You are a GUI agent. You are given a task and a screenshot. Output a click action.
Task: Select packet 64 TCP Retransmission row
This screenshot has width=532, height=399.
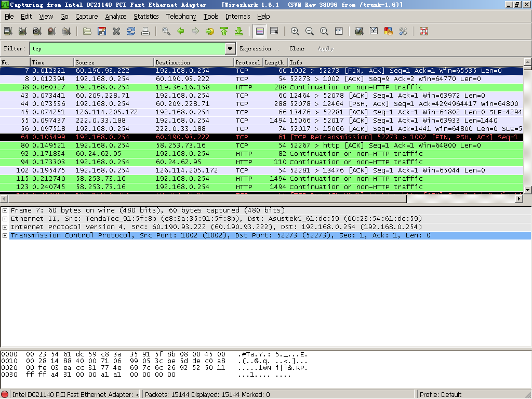(262, 137)
